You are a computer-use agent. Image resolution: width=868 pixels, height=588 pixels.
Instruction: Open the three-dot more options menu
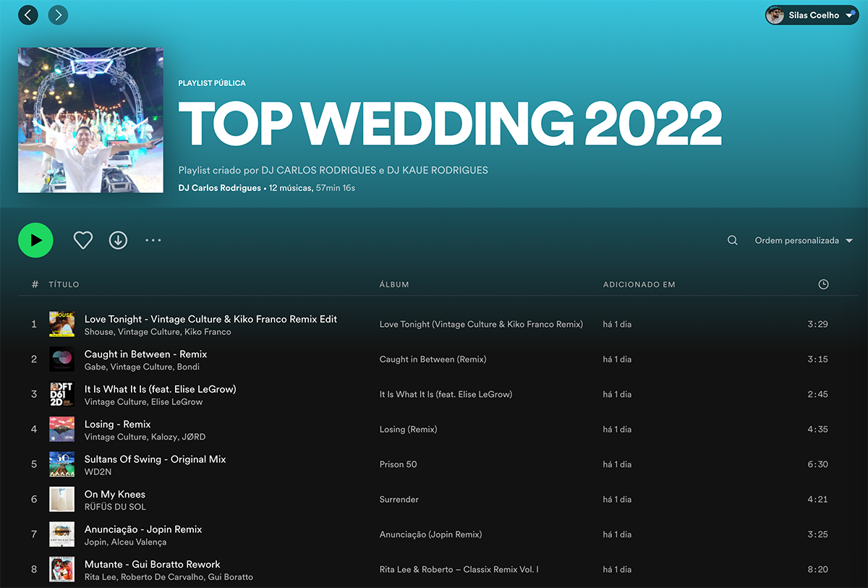153,240
